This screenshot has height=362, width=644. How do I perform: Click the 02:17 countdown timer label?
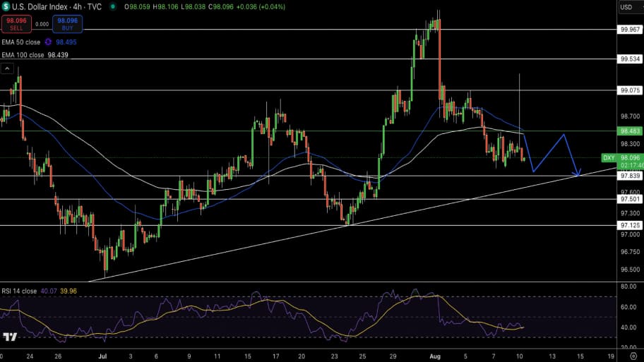point(632,165)
